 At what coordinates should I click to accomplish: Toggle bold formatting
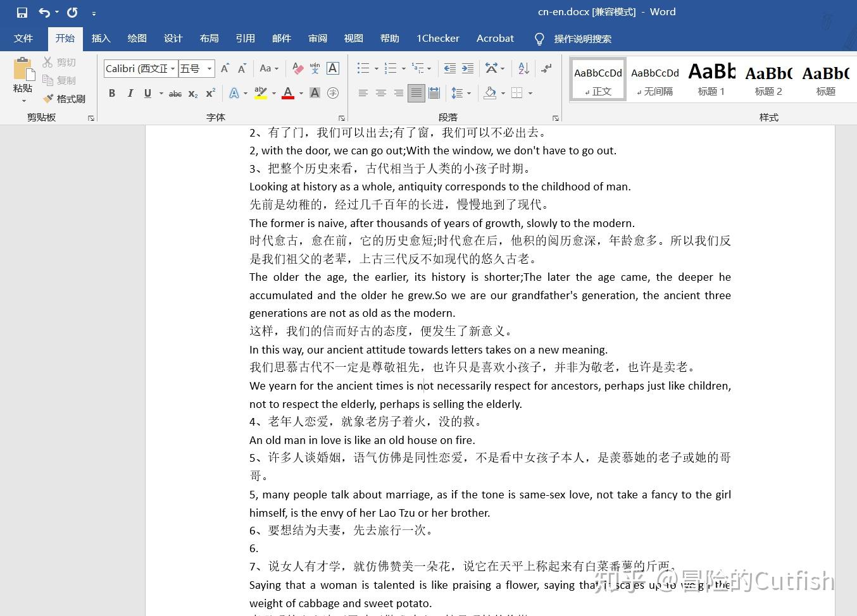click(x=112, y=93)
